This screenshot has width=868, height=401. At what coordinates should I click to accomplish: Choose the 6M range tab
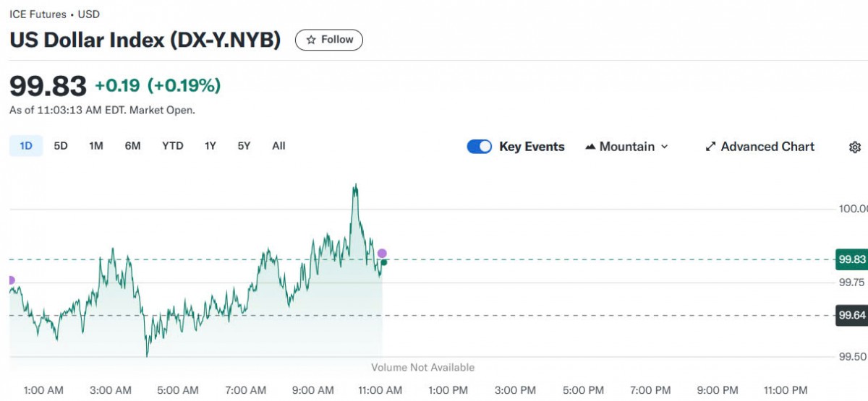pyautogui.click(x=132, y=146)
